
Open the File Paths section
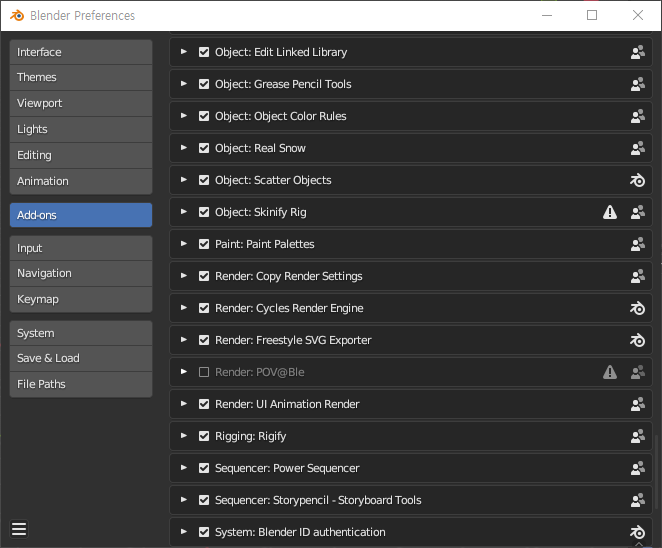[81, 385]
